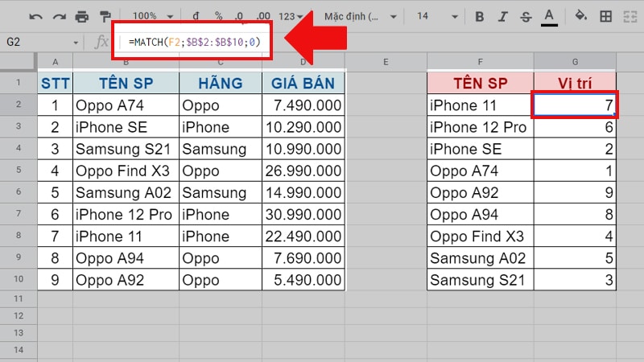
Task: Click the Undo arrow icon
Action: click(35, 17)
